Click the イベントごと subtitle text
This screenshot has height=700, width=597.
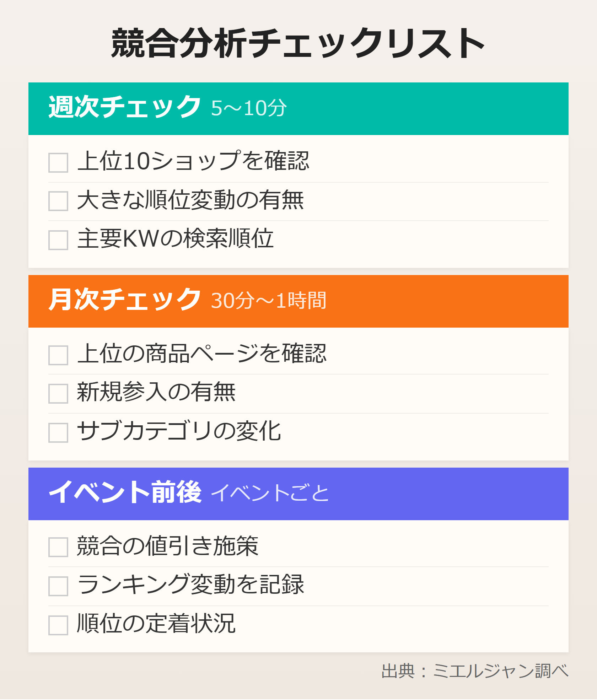pos(270,493)
